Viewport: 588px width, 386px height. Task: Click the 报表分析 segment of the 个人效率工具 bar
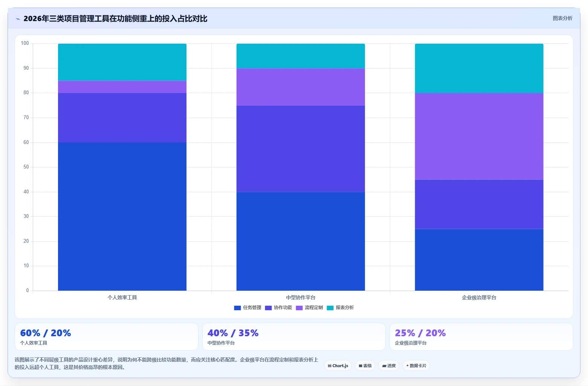click(122, 62)
